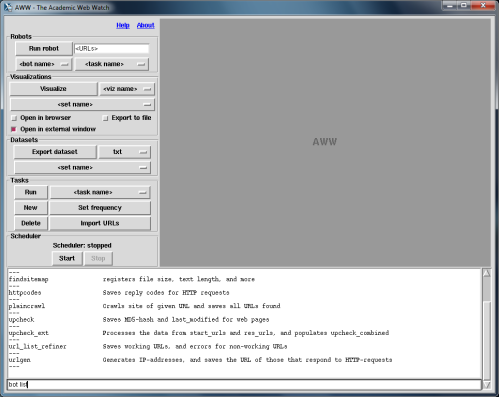Click the Tasks Run button

31,192
